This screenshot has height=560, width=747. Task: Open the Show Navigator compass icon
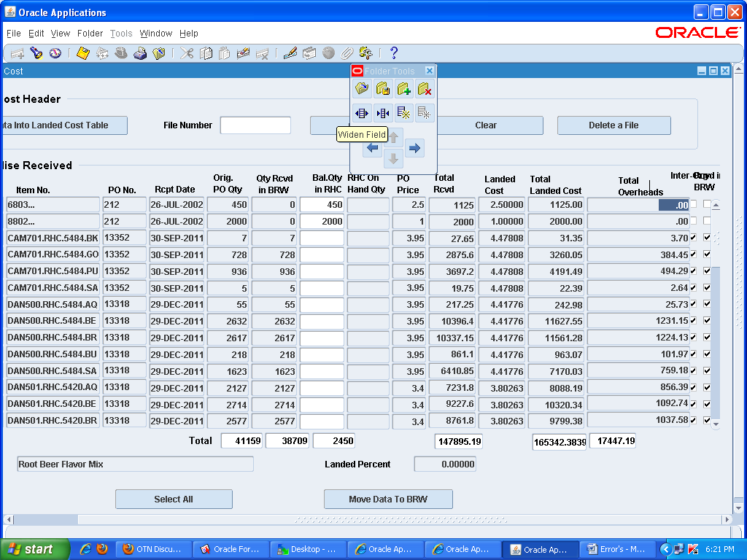55,53
